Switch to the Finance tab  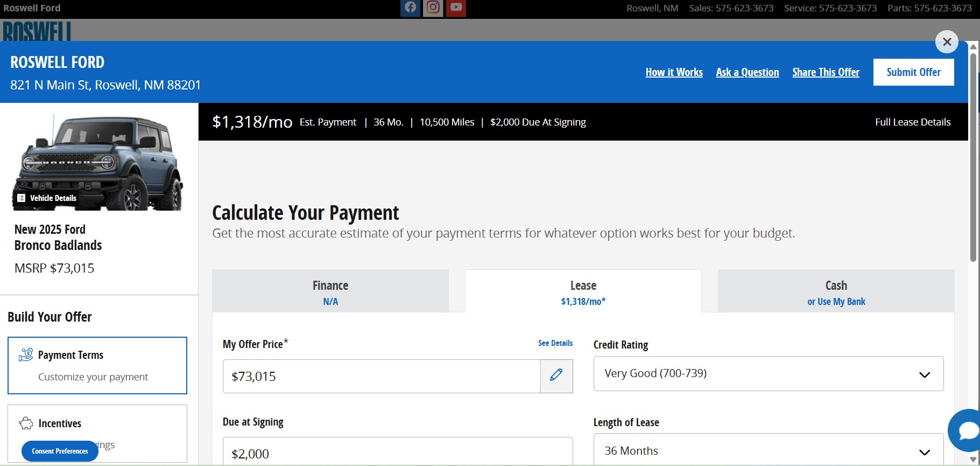(x=330, y=291)
